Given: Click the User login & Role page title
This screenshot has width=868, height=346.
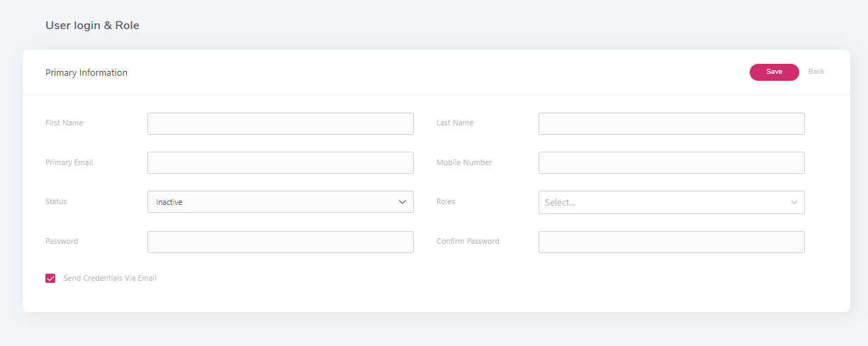Looking at the screenshot, I should pyautogui.click(x=92, y=26).
